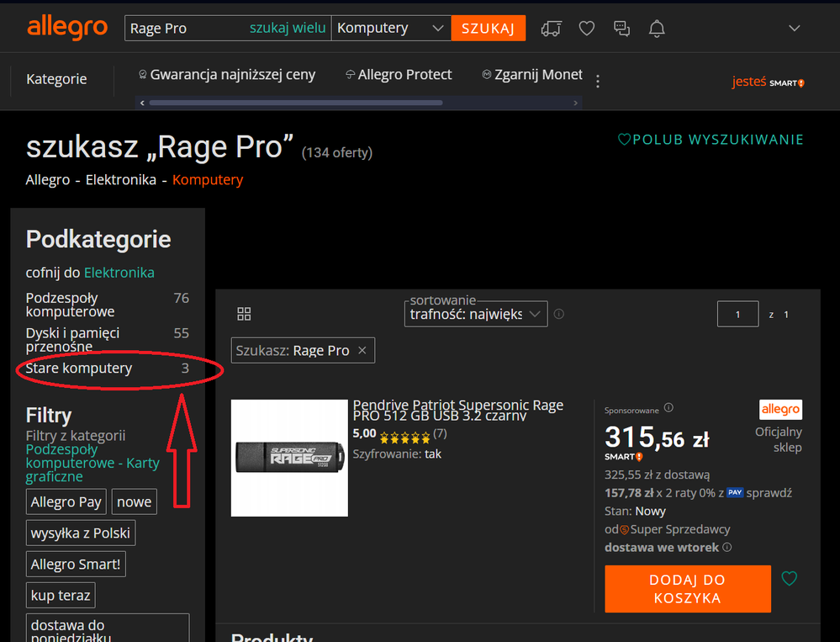840x642 pixels.
Task: Open the Patriot Supersonic Rage PRO thumbnail
Action: pyautogui.click(x=289, y=458)
